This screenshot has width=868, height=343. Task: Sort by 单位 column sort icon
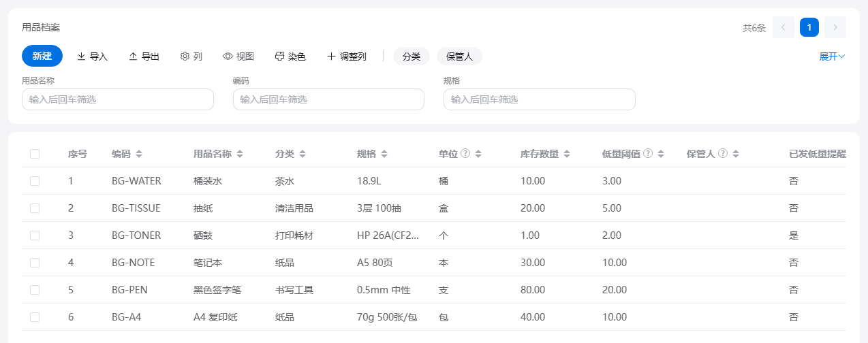[478, 154]
